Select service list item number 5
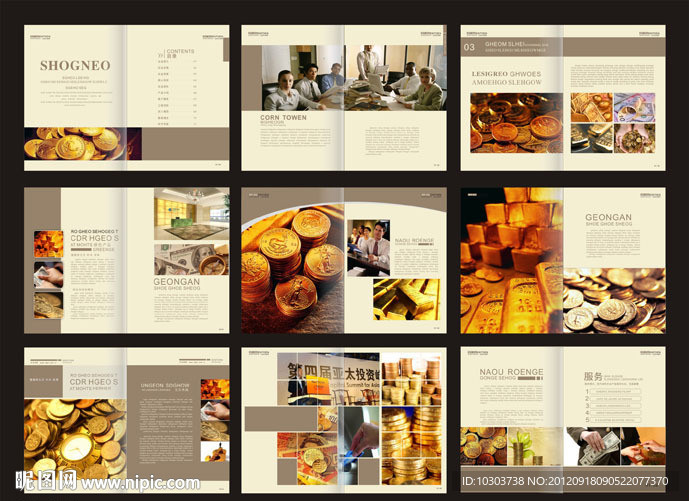689x501 pixels. click(x=613, y=420)
